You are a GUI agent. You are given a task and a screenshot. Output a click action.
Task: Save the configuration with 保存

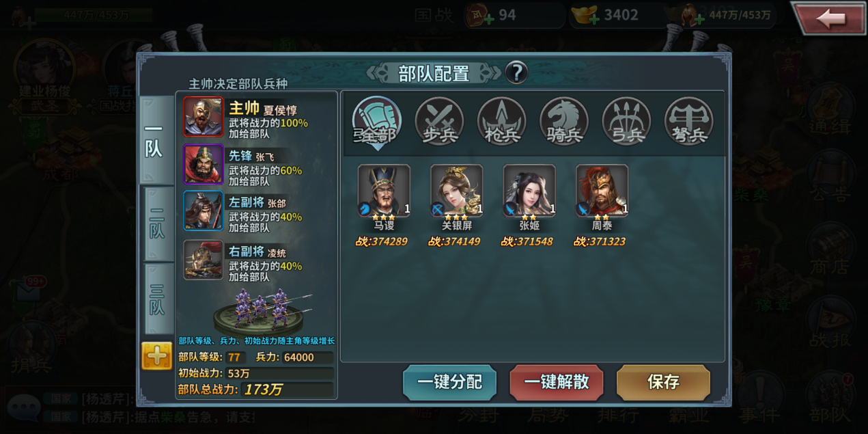point(663,382)
